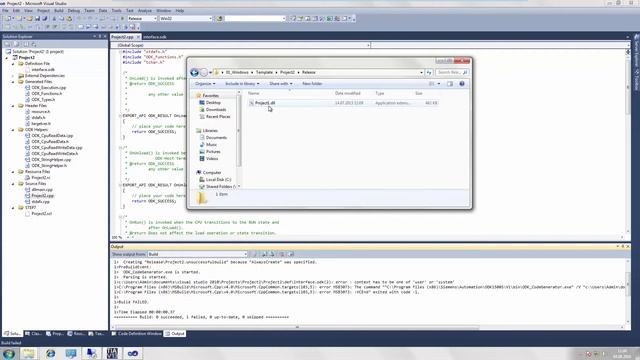Select ODK_Execution.cpp in Solution Explorer
640x360 pixels.
point(49,88)
